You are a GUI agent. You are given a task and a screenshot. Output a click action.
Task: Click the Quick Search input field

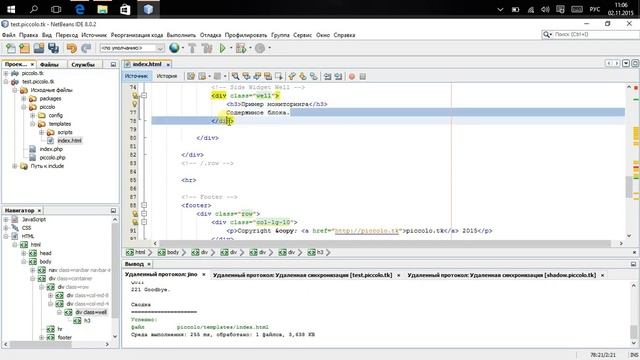click(595, 35)
